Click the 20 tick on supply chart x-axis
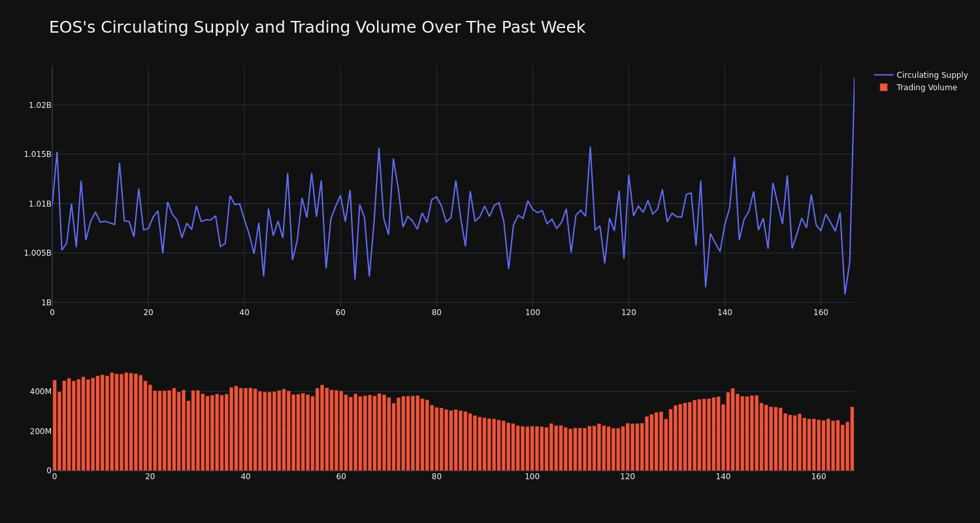The image size is (980, 523). 148,312
